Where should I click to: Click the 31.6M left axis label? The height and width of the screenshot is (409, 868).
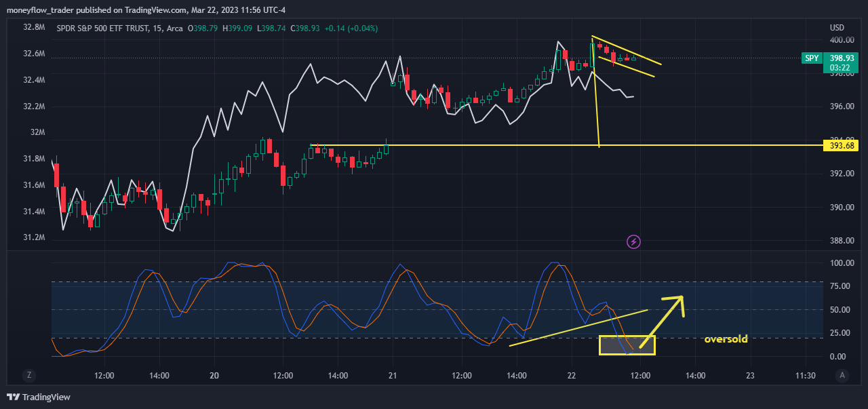[x=34, y=185]
